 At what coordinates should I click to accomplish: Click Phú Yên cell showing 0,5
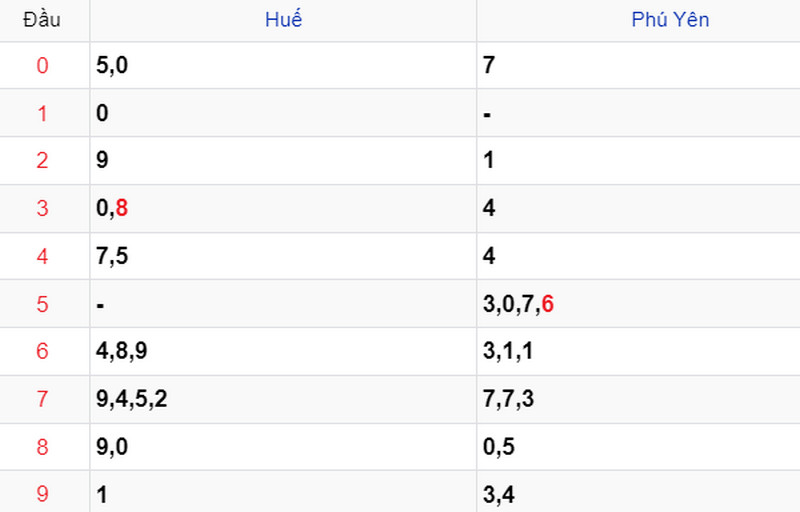click(639, 447)
